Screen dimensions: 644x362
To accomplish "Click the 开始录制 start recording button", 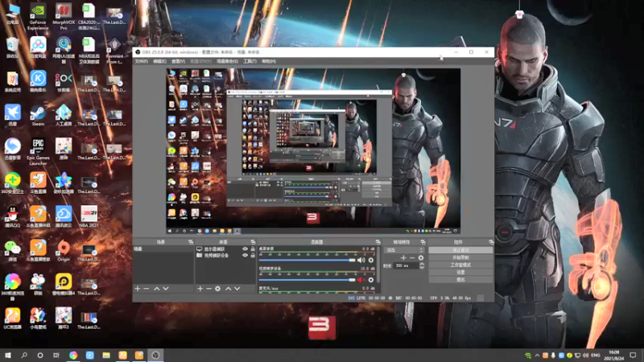I will tap(460, 257).
